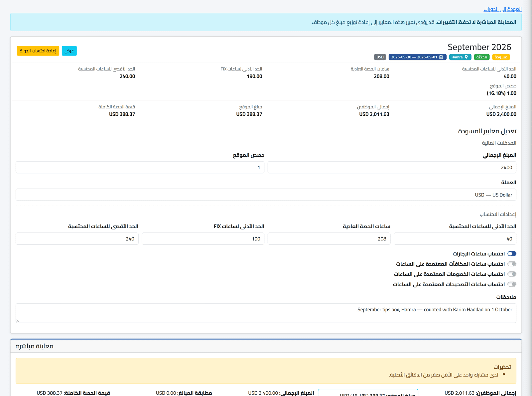The height and width of the screenshot is (396, 532).
Task: Click the calendar icon in date badge
Action: coord(441,57)
